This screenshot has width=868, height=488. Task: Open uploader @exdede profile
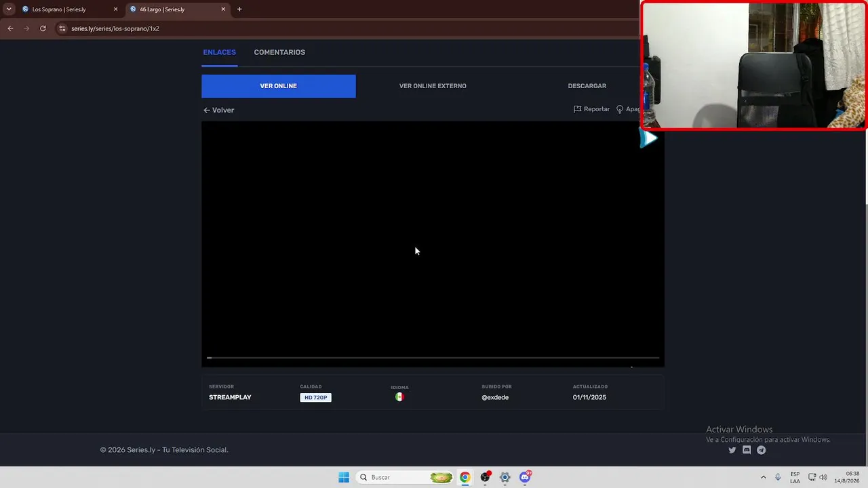tap(495, 397)
